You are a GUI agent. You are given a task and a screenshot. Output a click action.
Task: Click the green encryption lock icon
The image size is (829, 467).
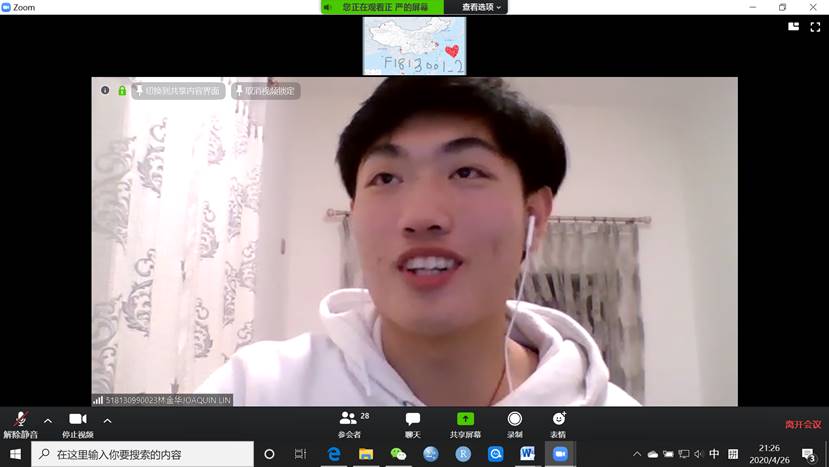point(122,91)
